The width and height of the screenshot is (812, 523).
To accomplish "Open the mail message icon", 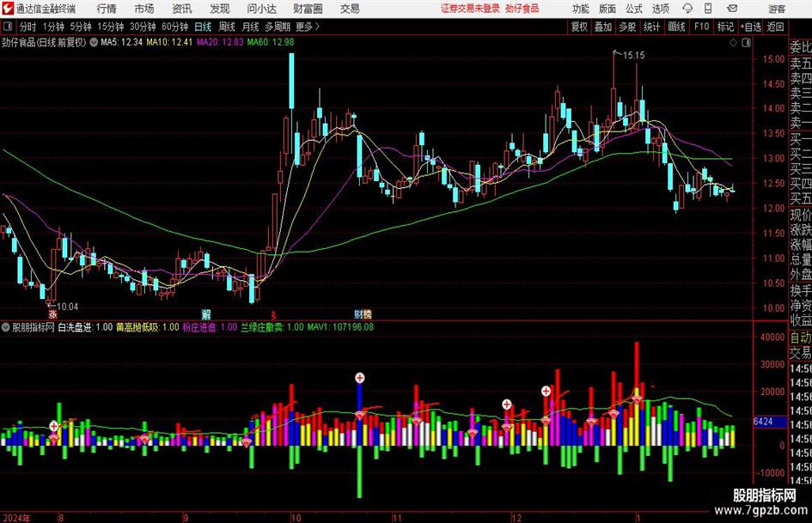I will click(x=732, y=9).
